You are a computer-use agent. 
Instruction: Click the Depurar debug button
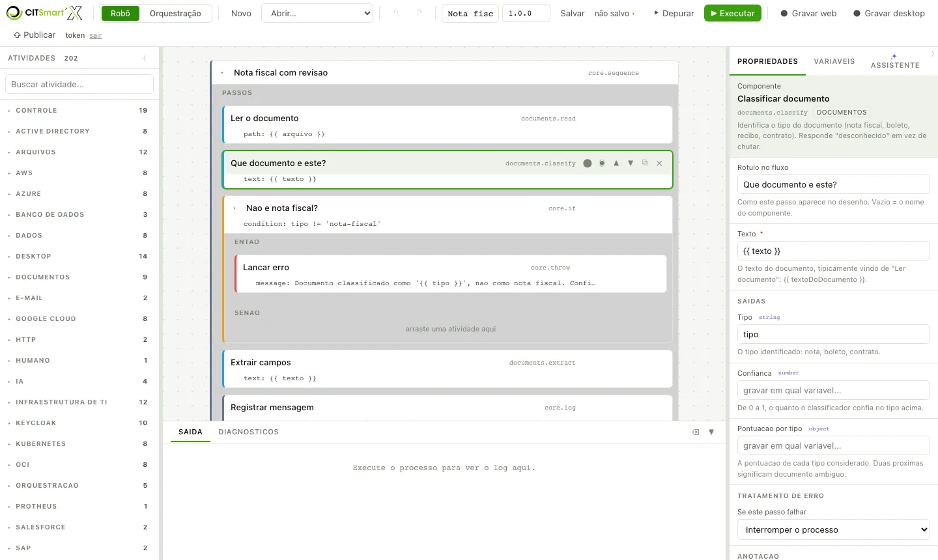674,13
